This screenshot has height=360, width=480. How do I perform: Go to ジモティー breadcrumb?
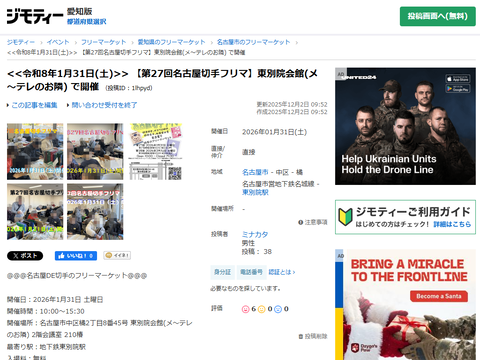[21, 42]
